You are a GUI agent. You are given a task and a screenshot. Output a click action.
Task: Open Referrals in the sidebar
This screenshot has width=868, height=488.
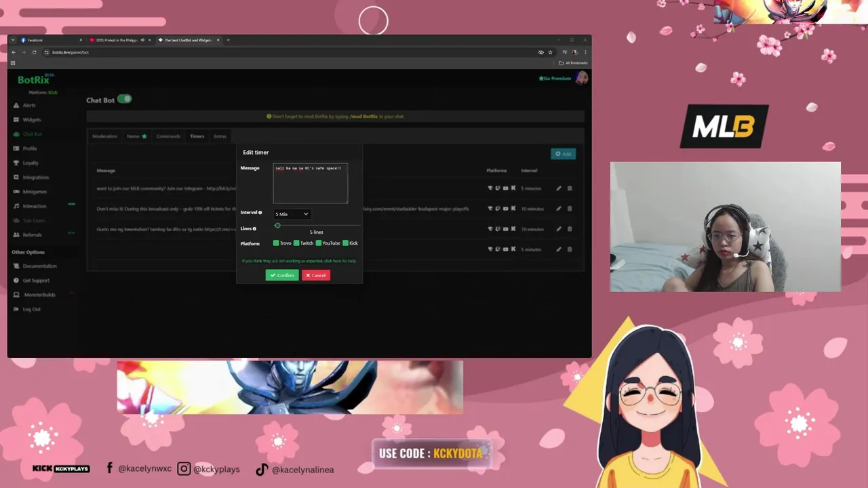tap(28, 235)
